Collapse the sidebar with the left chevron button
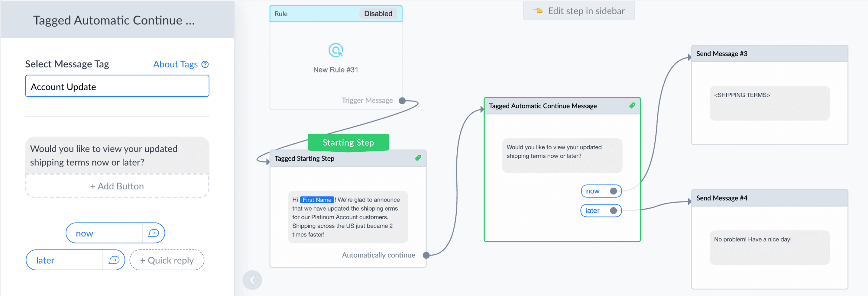The image size is (868, 296). [x=252, y=280]
